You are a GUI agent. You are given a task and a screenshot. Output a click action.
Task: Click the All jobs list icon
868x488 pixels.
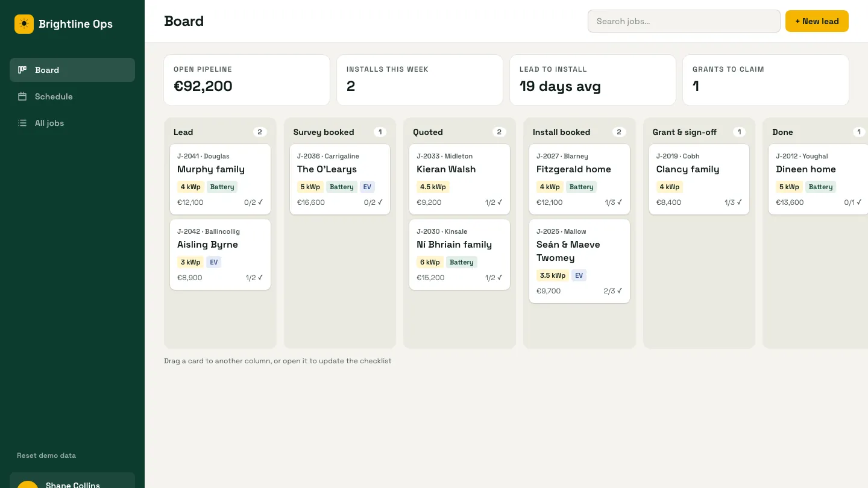click(x=22, y=123)
